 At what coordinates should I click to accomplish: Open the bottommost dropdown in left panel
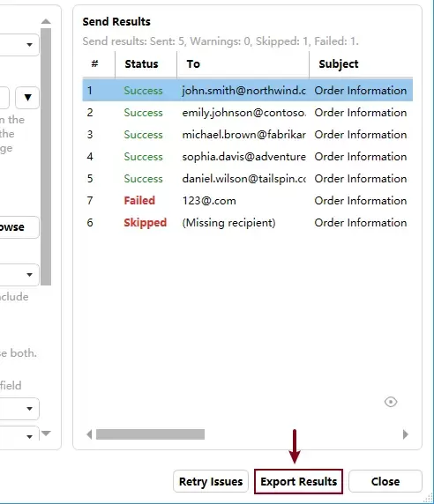click(29, 436)
